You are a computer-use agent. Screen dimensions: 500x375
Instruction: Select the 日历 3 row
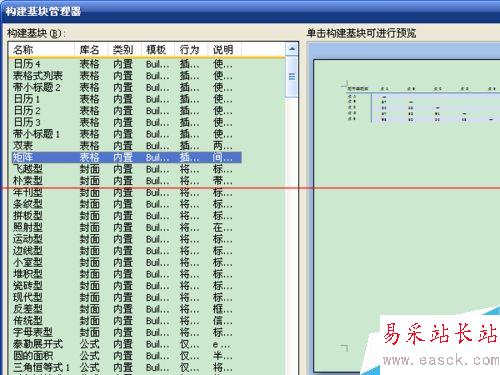126,122
